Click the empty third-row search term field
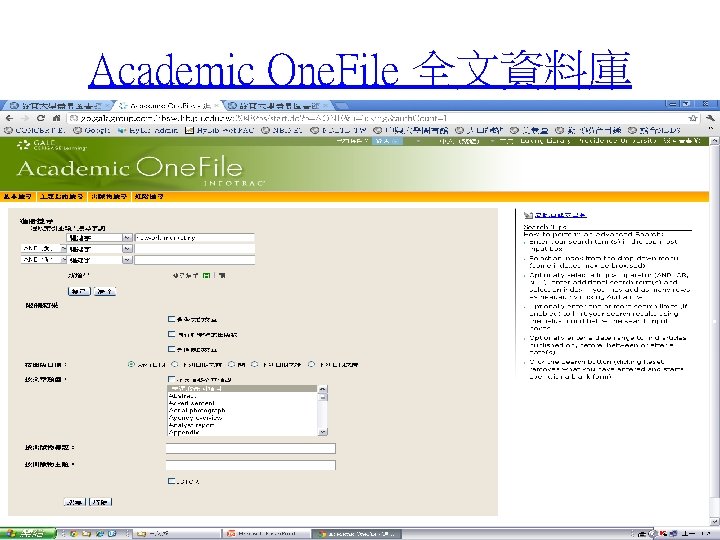The width and height of the screenshot is (720, 540). click(194, 260)
